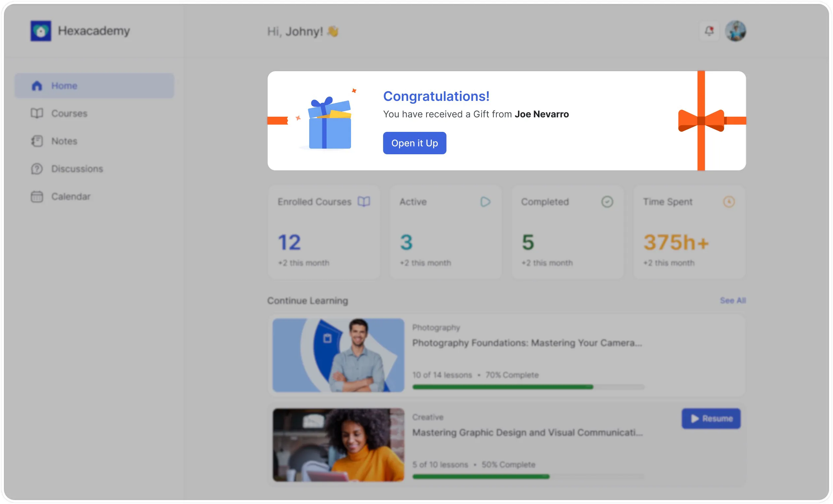833x504 pixels.
Task: Click the blue gift box illustration
Action: pyautogui.click(x=330, y=123)
